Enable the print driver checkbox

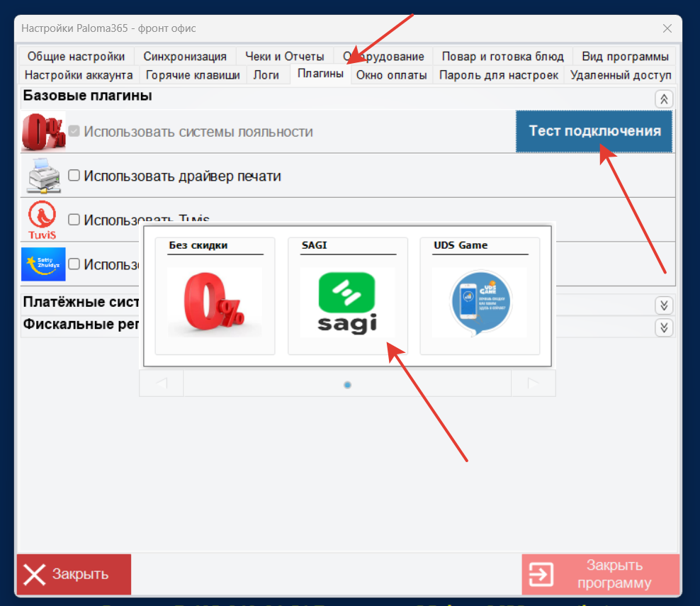click(74, 176)
